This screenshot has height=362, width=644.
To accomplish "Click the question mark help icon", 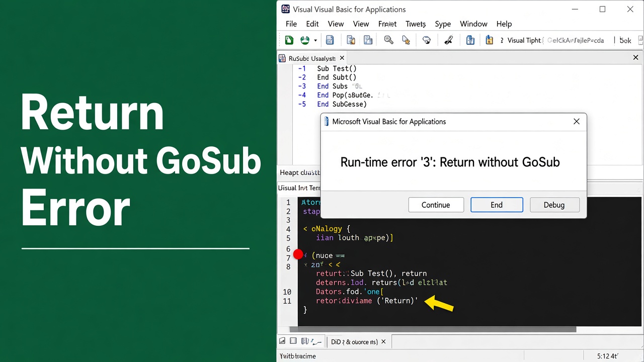I will coord(502,41).
